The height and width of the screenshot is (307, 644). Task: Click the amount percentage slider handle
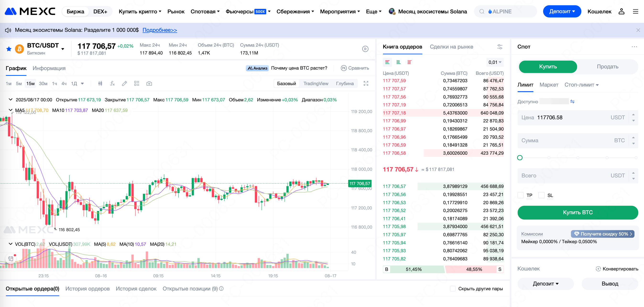click(520, 158)
